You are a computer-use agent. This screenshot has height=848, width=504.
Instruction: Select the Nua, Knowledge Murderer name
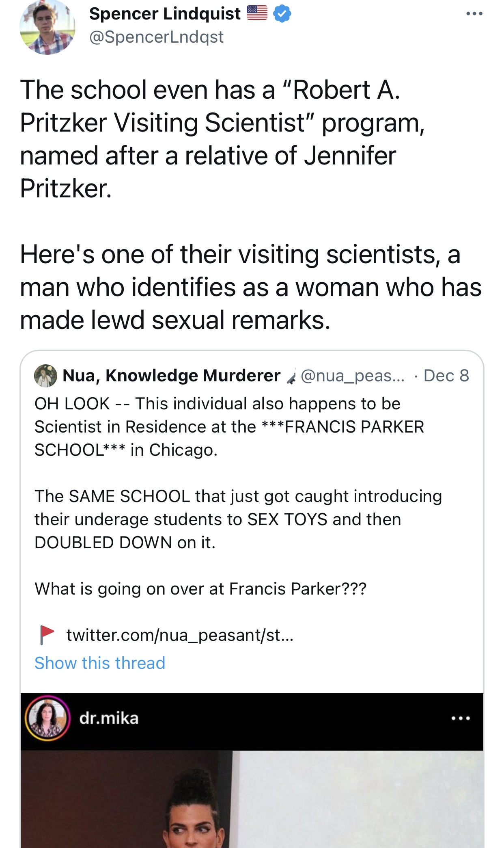[172, 376]
